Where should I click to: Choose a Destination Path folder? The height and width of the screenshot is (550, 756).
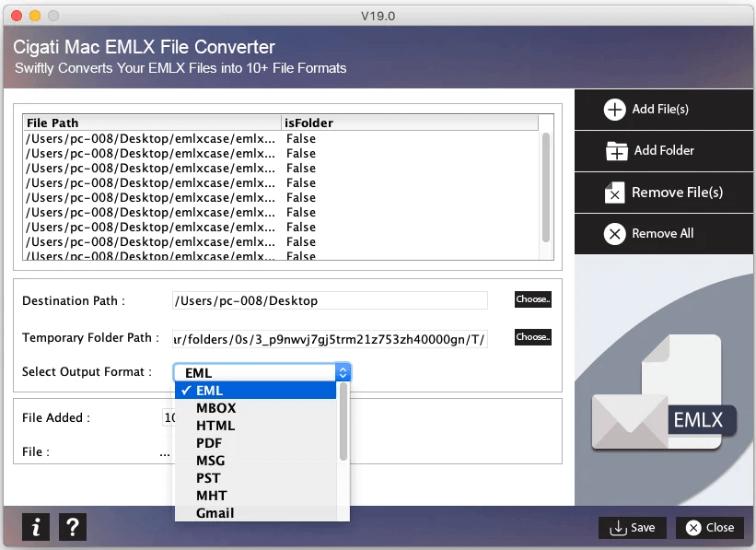533,299
